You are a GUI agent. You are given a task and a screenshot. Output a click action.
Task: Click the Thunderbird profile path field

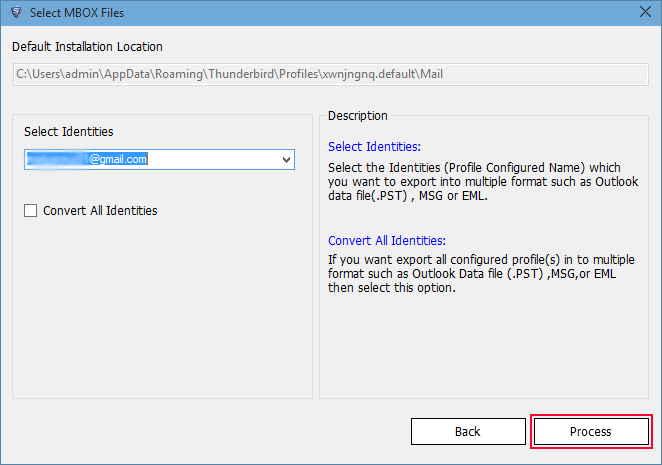tap(331, 74)
